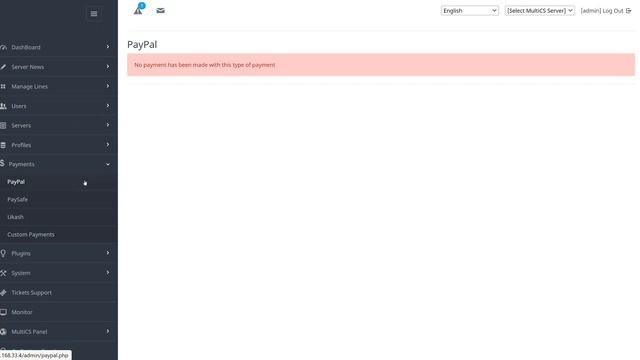Click the System tools icon
This screenshot has height=360, width=640.
3,273
